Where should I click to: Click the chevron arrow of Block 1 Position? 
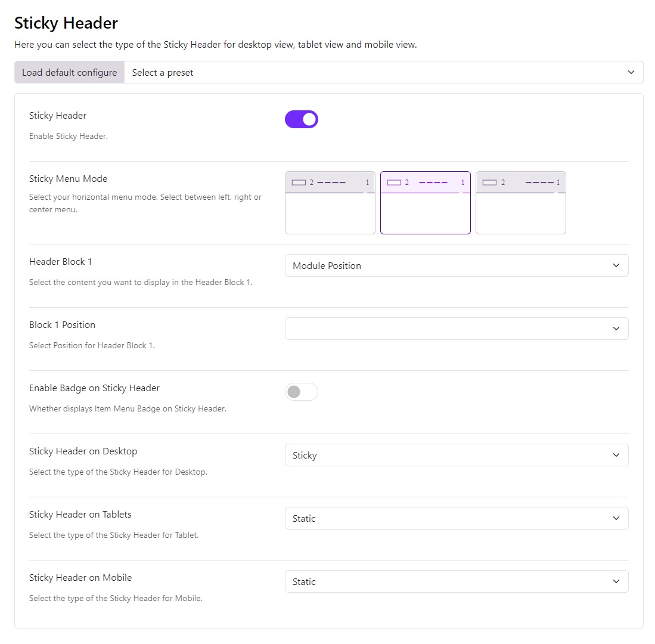point(616,329)
